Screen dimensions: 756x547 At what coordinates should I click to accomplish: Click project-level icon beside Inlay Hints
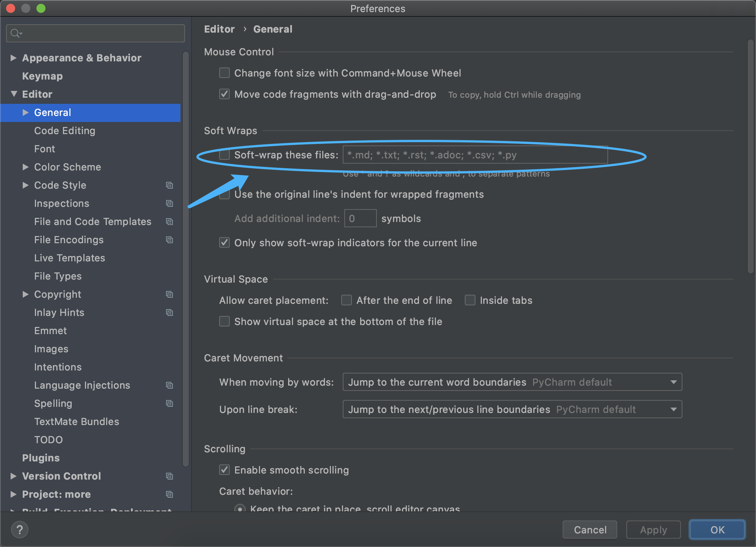tap(169, 313)
